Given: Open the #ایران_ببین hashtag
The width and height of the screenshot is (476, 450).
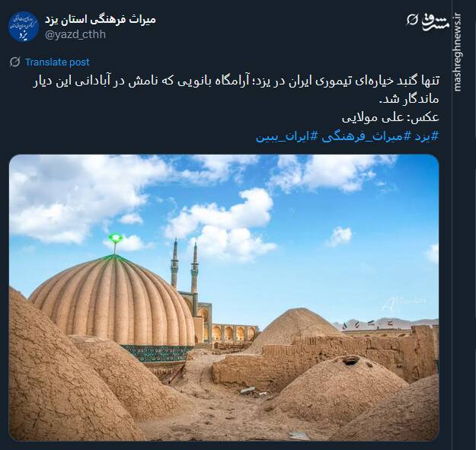Looking at the screenshot, I should click(287, 136).
